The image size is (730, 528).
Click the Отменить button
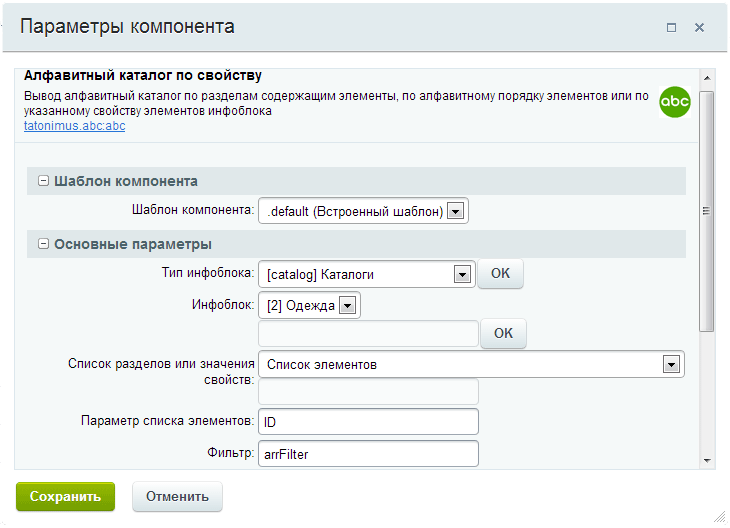click(177, 496)
